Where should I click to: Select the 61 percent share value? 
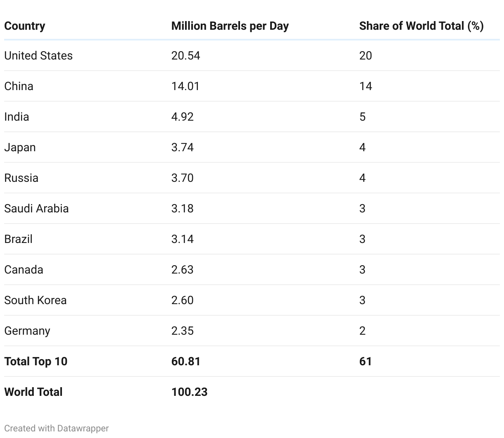point(365,361)
